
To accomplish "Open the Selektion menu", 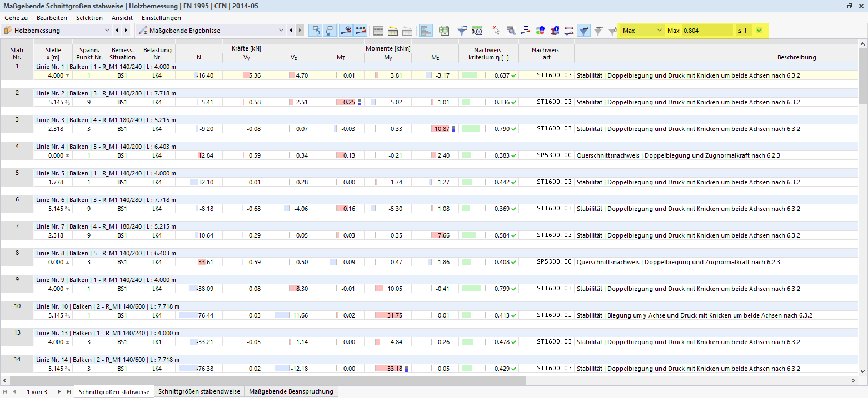I will (x=89, y=18).
